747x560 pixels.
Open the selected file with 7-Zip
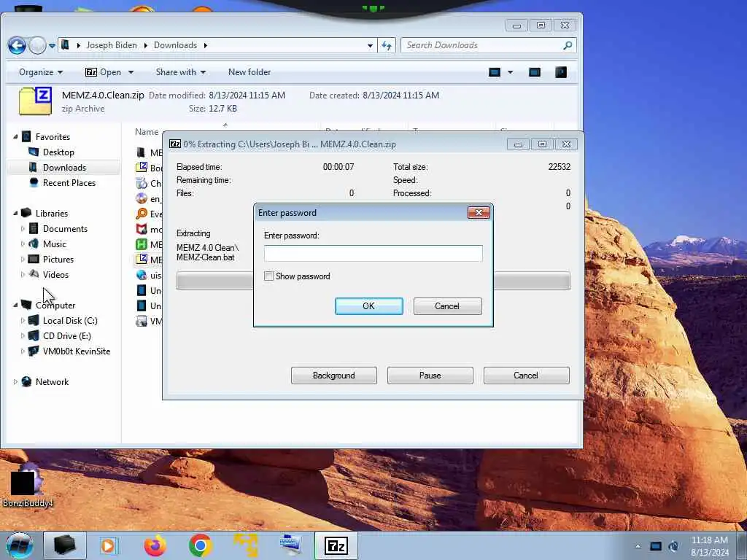pyautogui.click(x=104, y=72)
